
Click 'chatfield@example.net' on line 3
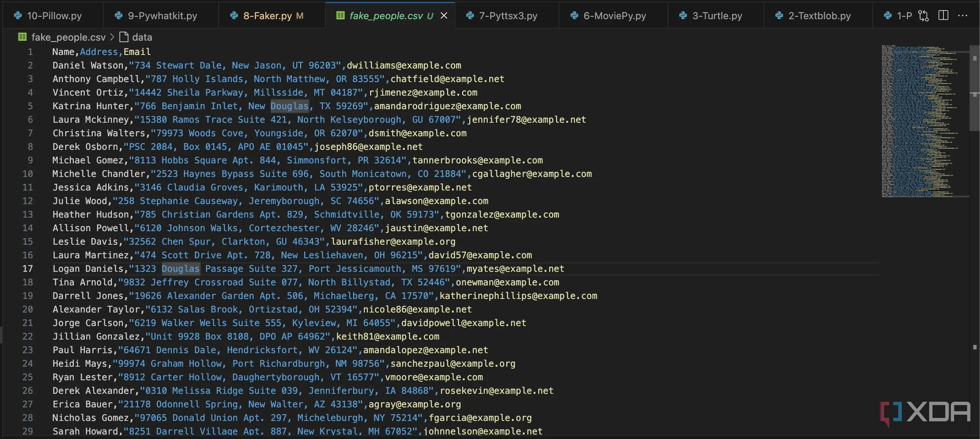(447, 79)
